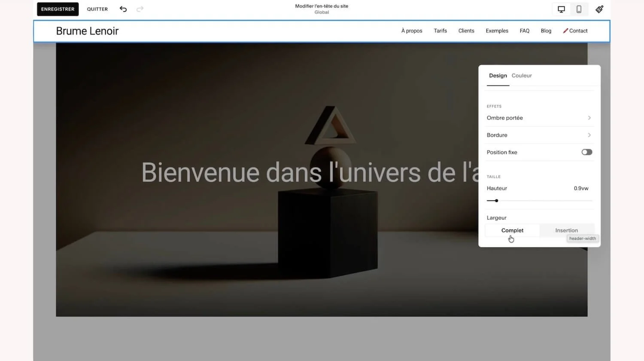Screen dimensions: 644x361
Task: Click the Quitter button
Action: pos(97,9)
